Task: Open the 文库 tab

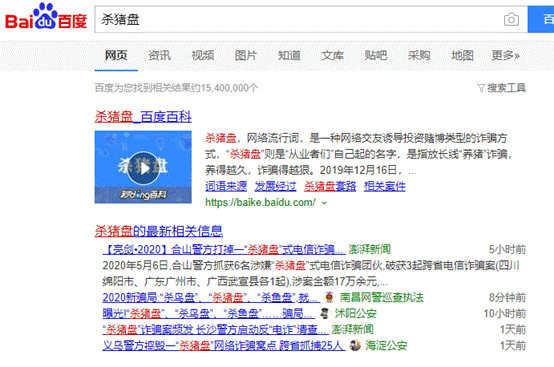Action: 332,55
